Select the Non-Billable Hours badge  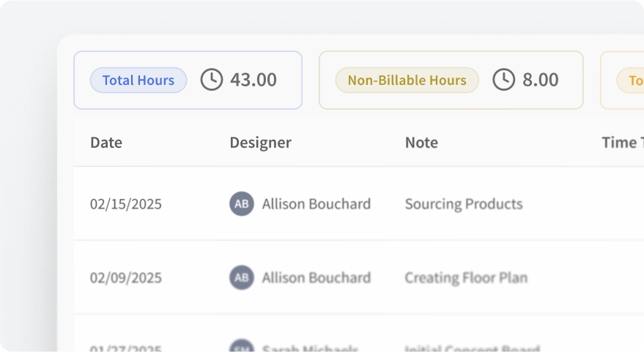pyautogui.click(x=407, y=80)
